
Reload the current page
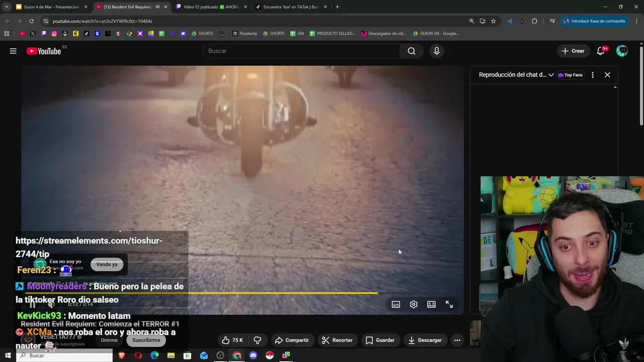point(31,21)
